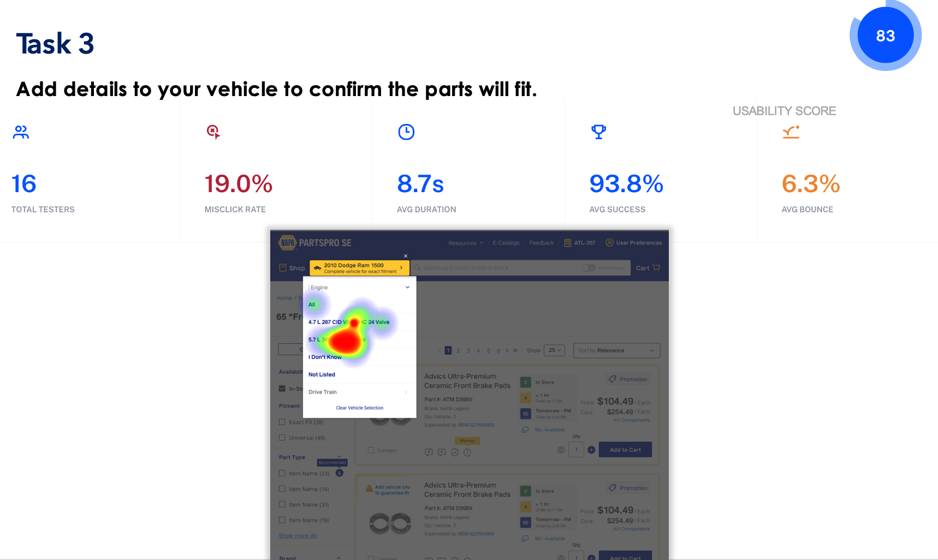Tick the Compare checkbox on first product

click(x=371, y=450)
